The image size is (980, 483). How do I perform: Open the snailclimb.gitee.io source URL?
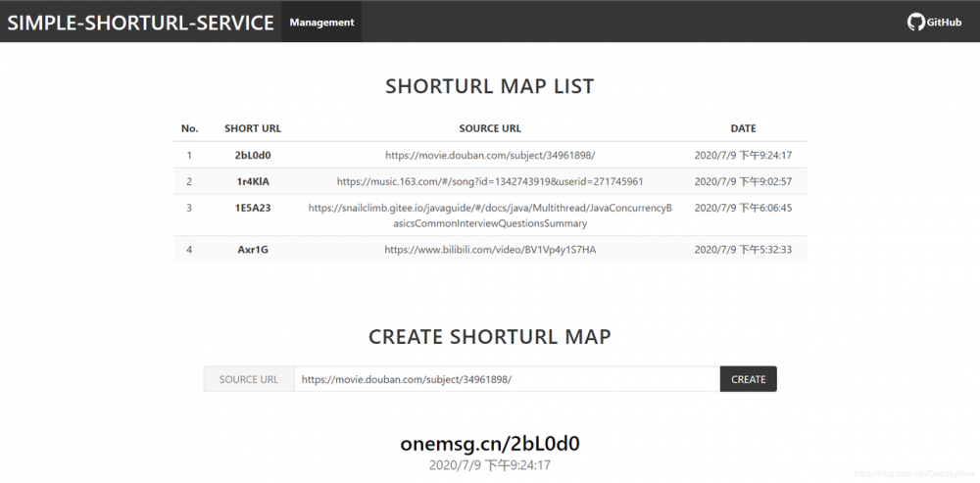[490, 216]
